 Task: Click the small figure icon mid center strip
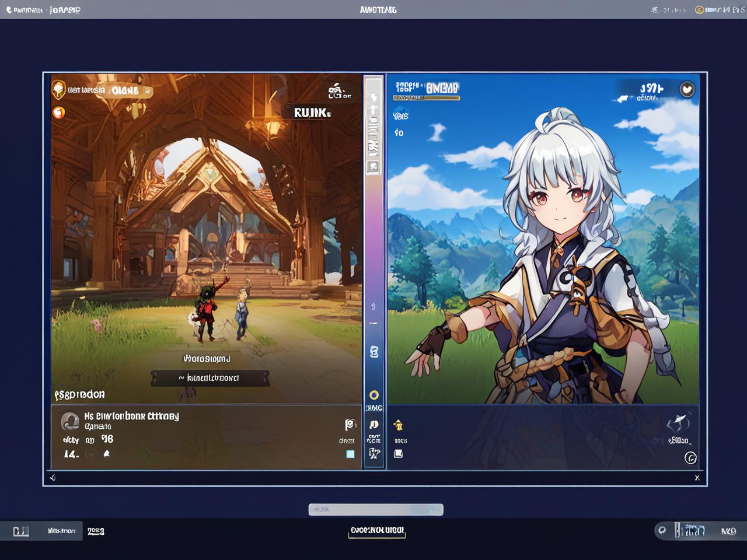(373, 306)
